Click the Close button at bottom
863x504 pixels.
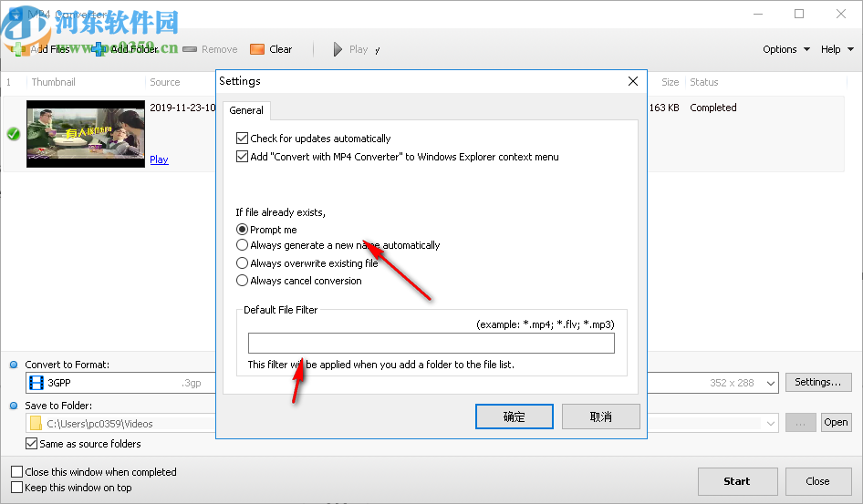pos(817,481)
